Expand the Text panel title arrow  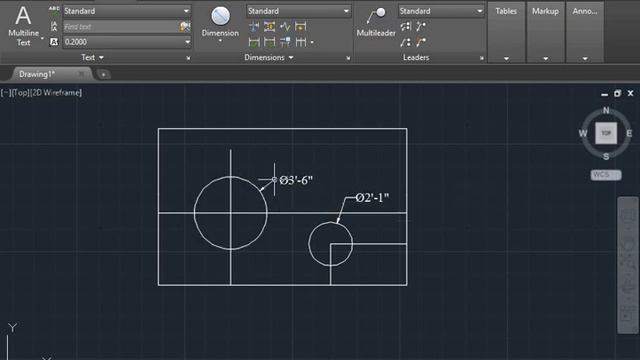[x=101, y=58]
